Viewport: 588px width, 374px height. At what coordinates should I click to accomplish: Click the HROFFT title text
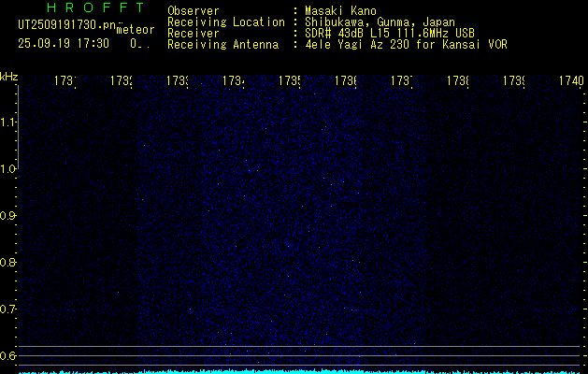tap(96, 7)
